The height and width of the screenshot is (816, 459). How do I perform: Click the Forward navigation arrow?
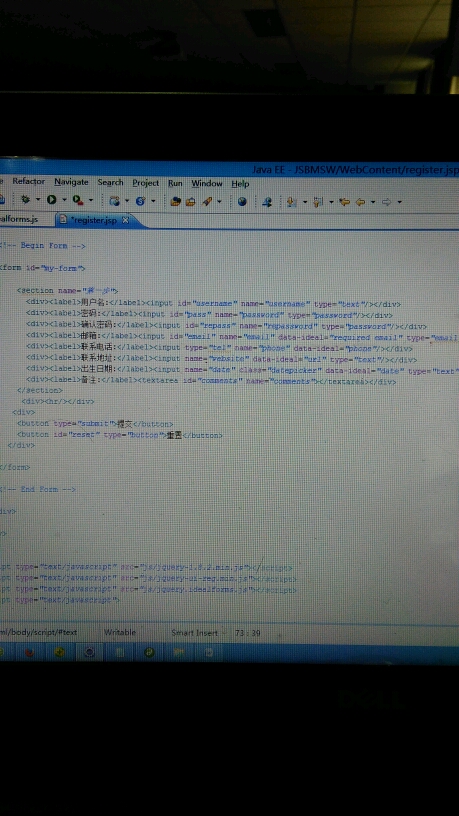point(386,202)
